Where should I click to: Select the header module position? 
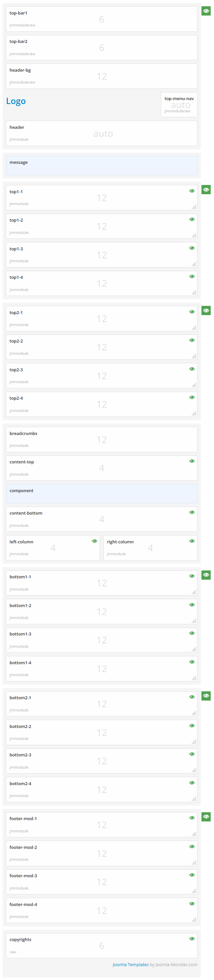(x=101, y=133)
